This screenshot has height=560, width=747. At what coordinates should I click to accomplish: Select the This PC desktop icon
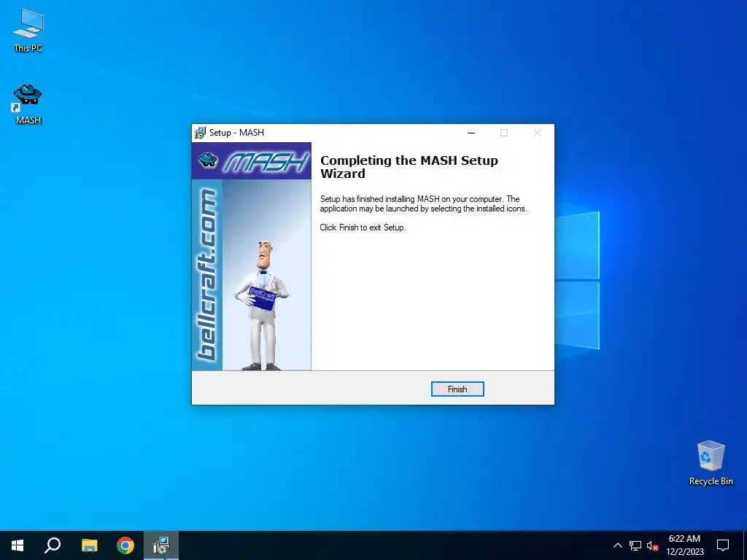coord(28,31)
